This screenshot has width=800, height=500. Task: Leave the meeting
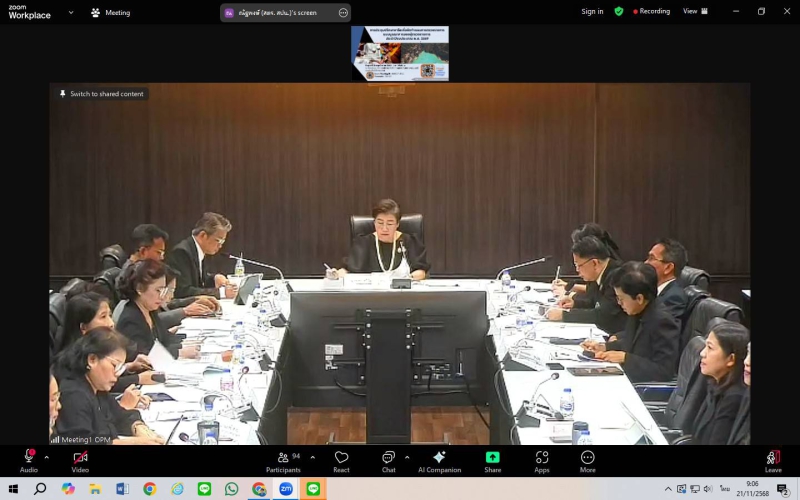[x=773, y=459]
